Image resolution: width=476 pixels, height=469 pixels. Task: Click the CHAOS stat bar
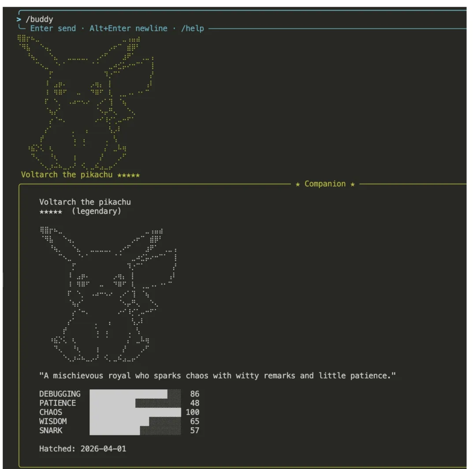coord(135,412)
